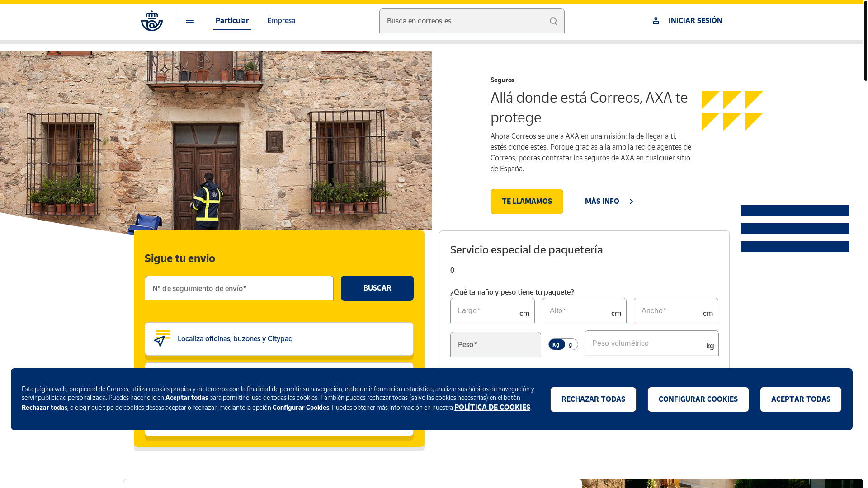The image size is (868, 488).
Task: Click the Buscar button
Action: click(x=377, y=288)
